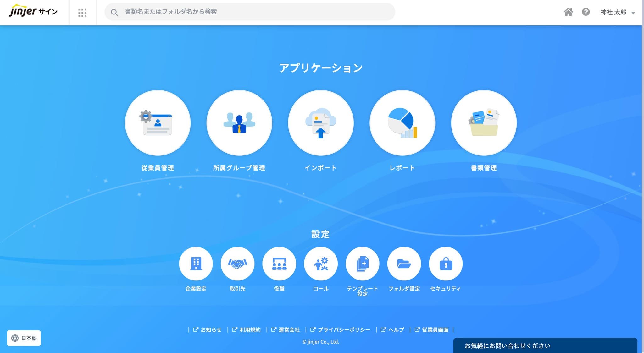Screen dimensions: 644x353
Task: Open the 所属グループ管理 icon
Action: point(239,123)
